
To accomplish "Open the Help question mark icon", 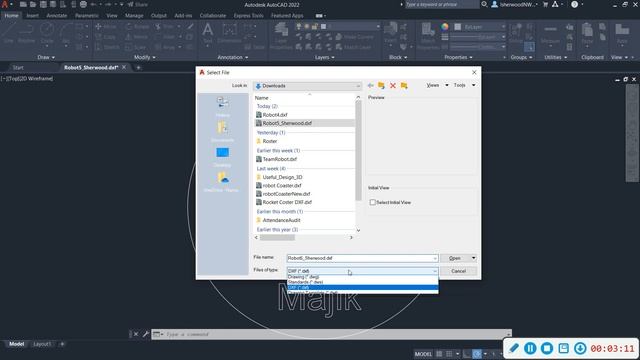I will (574, 4).
